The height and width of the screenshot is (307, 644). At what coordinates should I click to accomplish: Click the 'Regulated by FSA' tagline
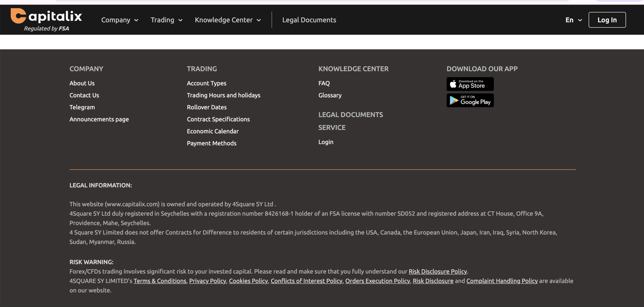tap(47, 28)
